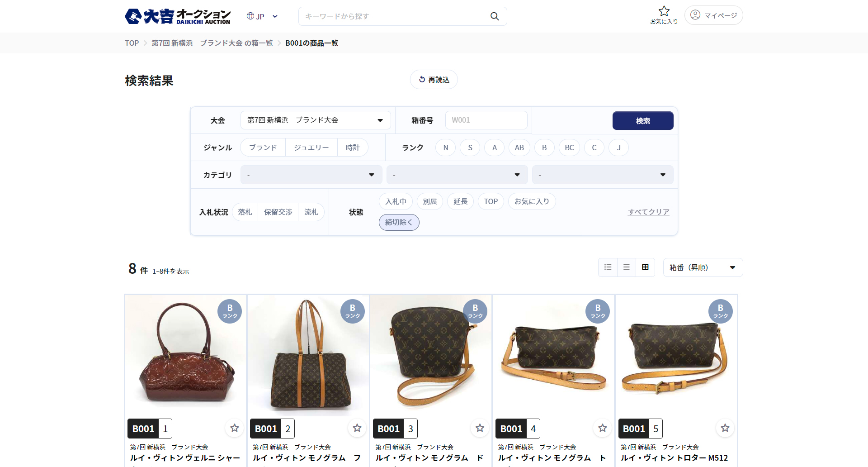
Task: Click the Daikichi Auction logo
Action: tap(178, 16)
